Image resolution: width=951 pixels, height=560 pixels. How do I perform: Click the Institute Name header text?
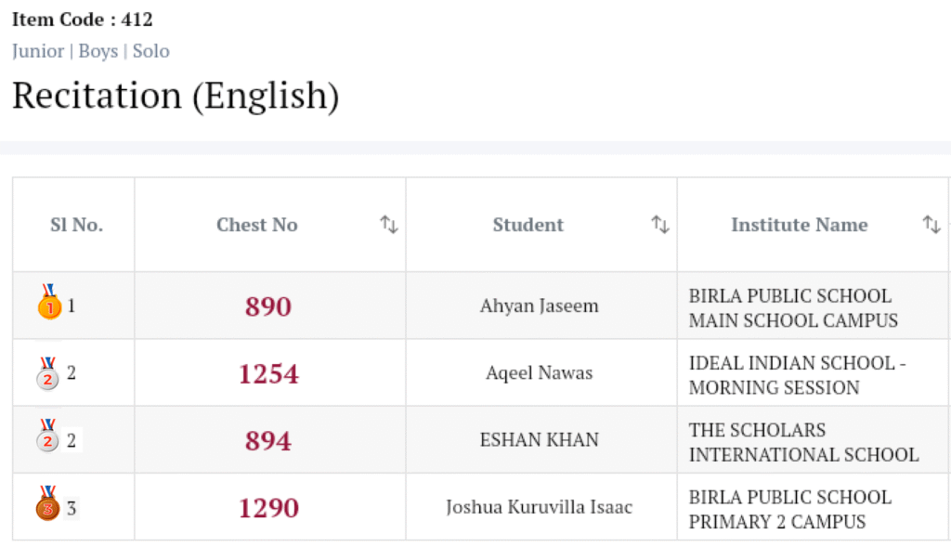coord(799,225)
